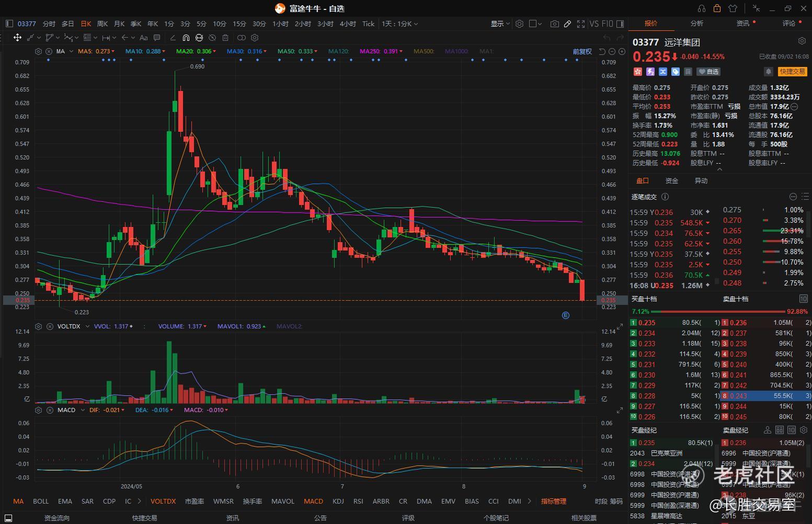Pick the trend line drawing tool

coord(31,38)
